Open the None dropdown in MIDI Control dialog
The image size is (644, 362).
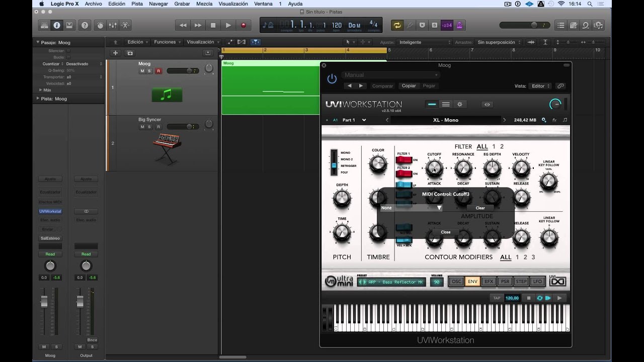point(411,208)
